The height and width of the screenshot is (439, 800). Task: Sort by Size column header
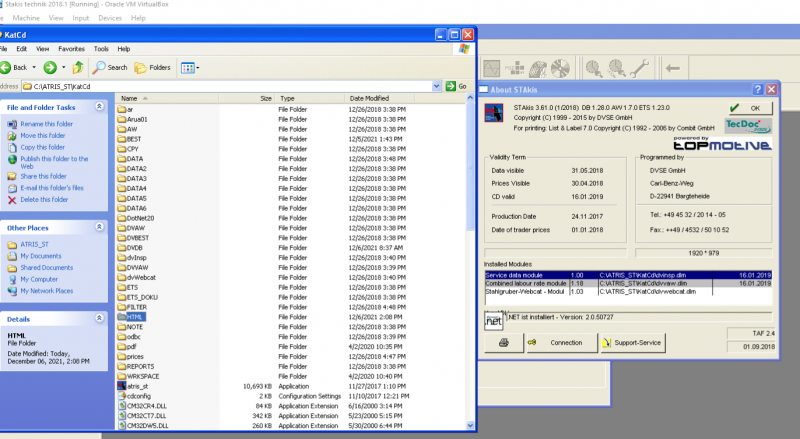pos(246,99)
